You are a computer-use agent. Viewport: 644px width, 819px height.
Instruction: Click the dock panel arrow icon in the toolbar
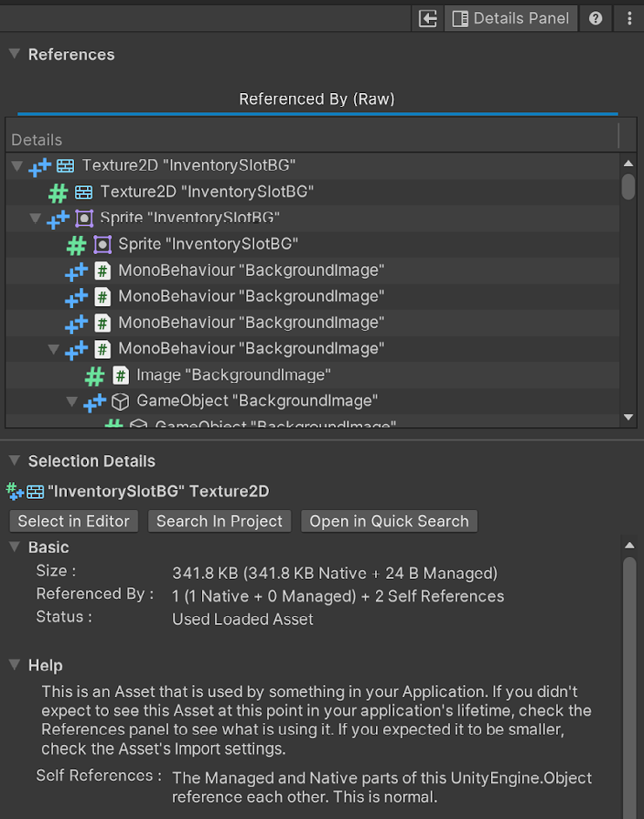426,17
